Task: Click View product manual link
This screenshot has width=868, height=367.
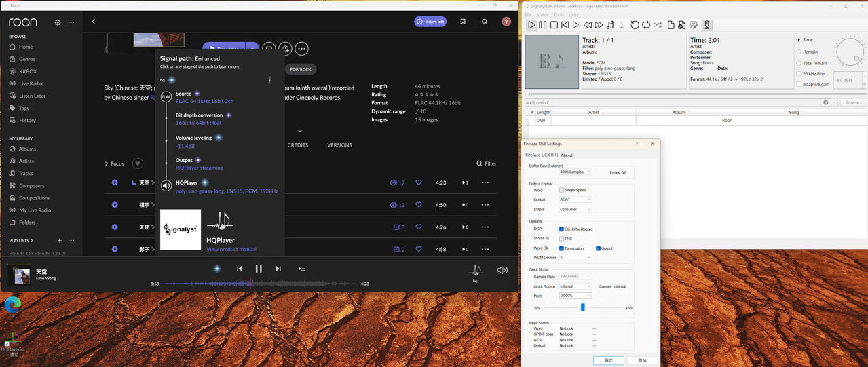Action: coord(231,250)
